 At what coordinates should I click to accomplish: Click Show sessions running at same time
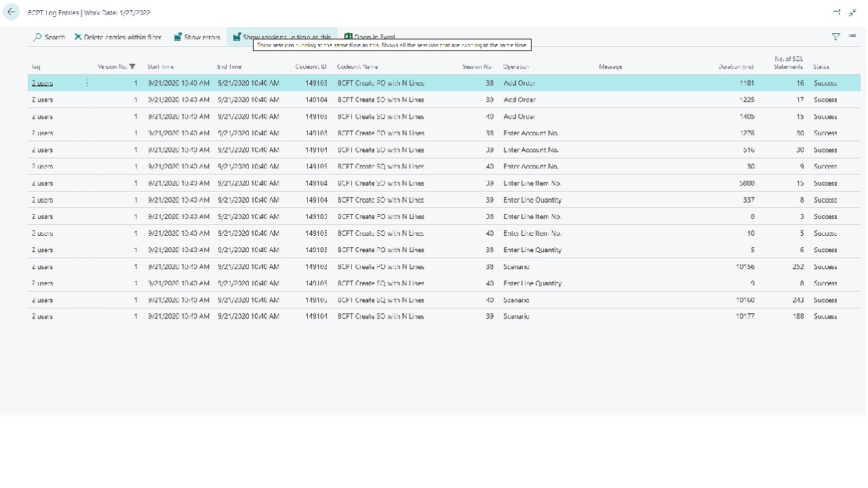click(x=282, y=37)
